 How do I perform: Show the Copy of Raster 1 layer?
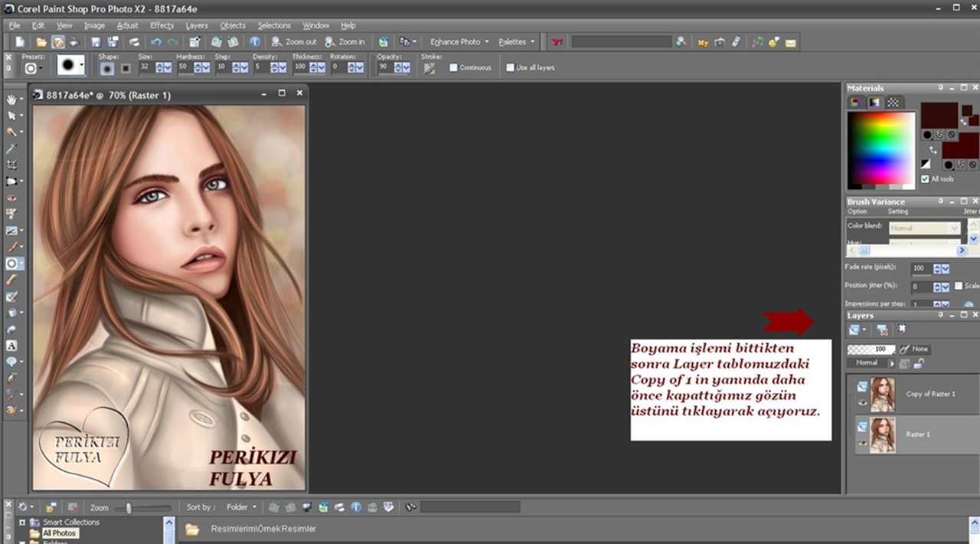pyautogui.click(x=862, y=401)
